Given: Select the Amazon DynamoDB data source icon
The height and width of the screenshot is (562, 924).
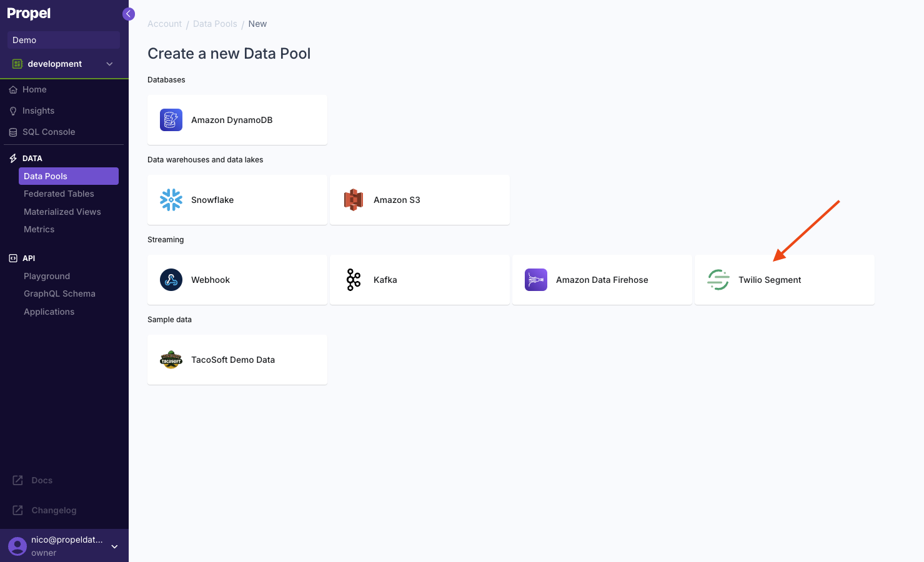Looking at the screenshot, I should (x=171, y=119).
